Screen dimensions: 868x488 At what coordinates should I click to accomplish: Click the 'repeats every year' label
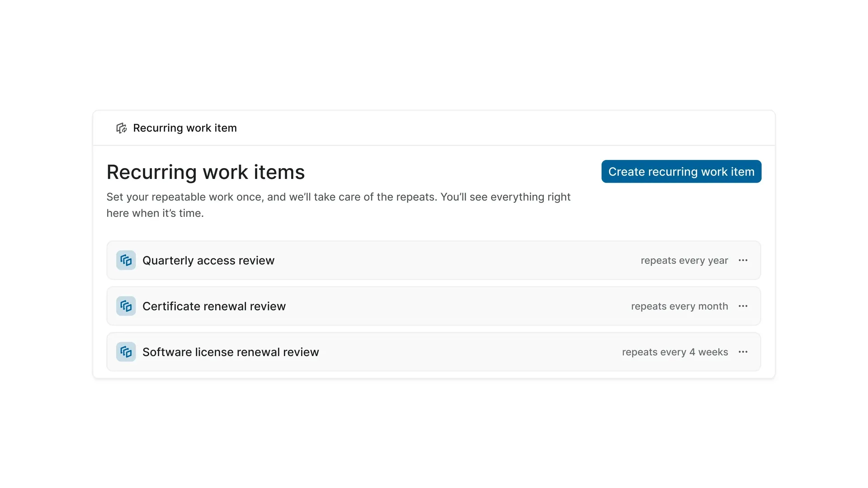coord(684,260)
